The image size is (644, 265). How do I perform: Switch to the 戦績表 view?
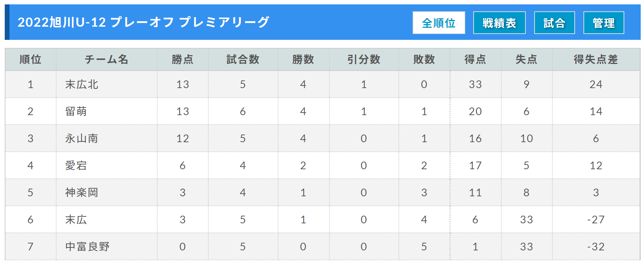pos(499,23)
